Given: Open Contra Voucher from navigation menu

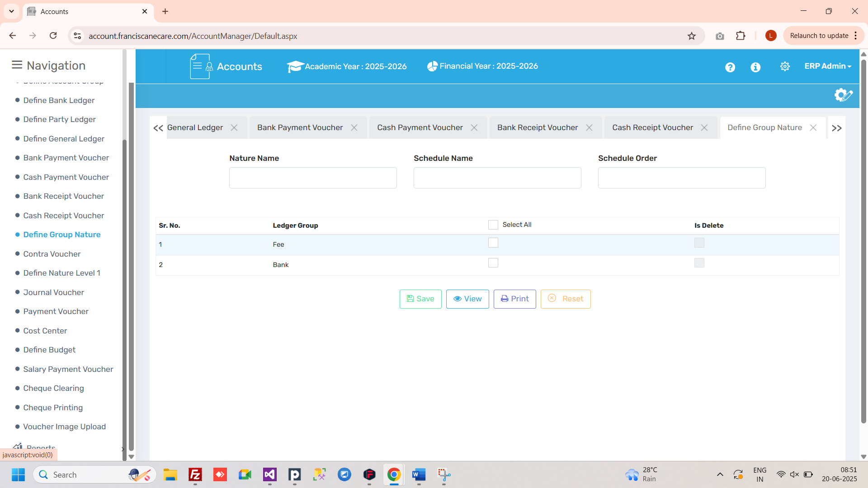Looking at the screenshot, I should click(52, 254).
